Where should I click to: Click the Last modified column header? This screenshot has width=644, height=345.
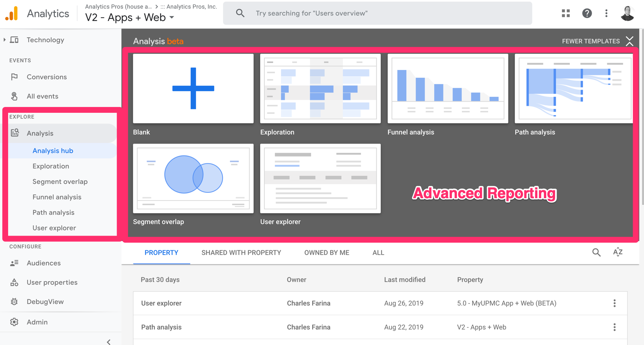405,280
